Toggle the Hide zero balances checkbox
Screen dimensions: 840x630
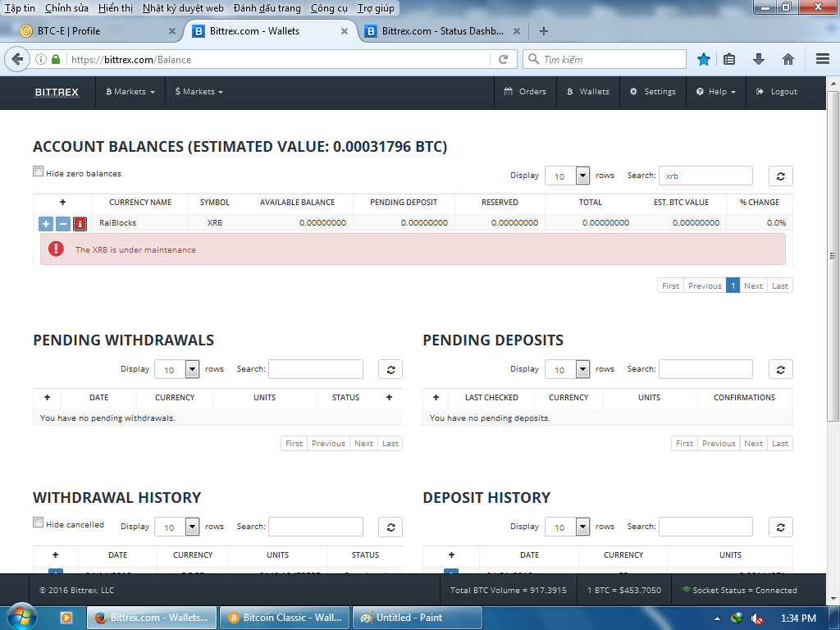38,171
